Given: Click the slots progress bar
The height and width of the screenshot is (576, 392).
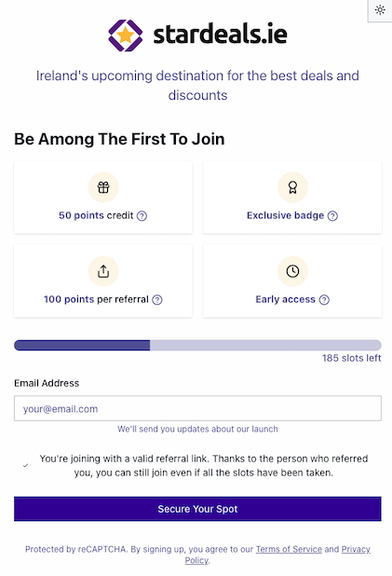Looking at the screenshot, I should point(197,345).
